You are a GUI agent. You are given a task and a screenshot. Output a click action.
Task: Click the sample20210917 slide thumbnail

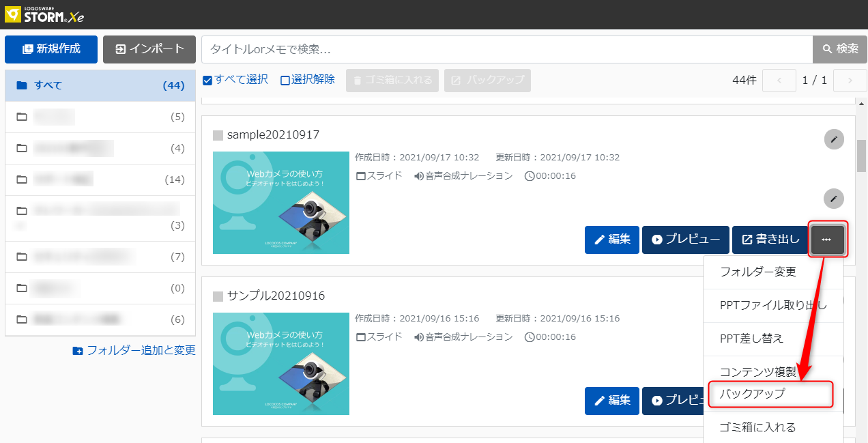pos(281,203)
